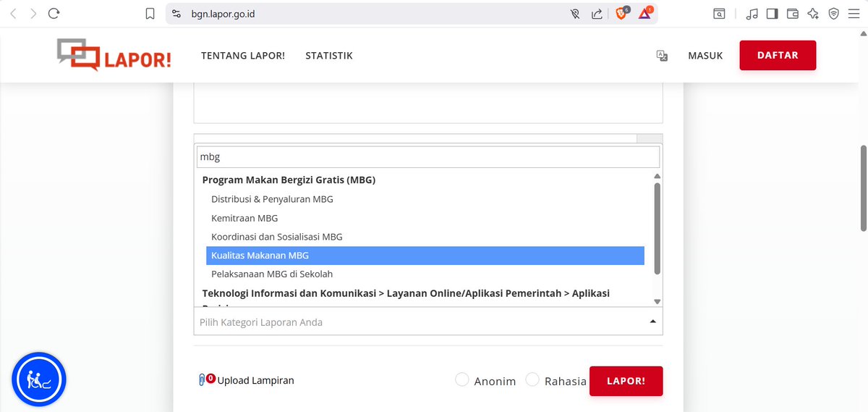Click the category list scrollbar thumb
The width and height of the screenshot is (868, 412).
point(657,228)
